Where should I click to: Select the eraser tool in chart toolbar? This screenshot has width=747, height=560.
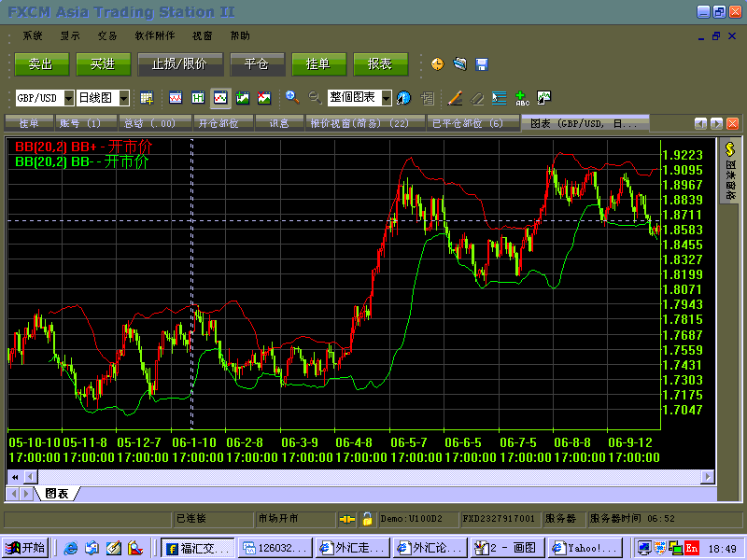click(477, 97)
